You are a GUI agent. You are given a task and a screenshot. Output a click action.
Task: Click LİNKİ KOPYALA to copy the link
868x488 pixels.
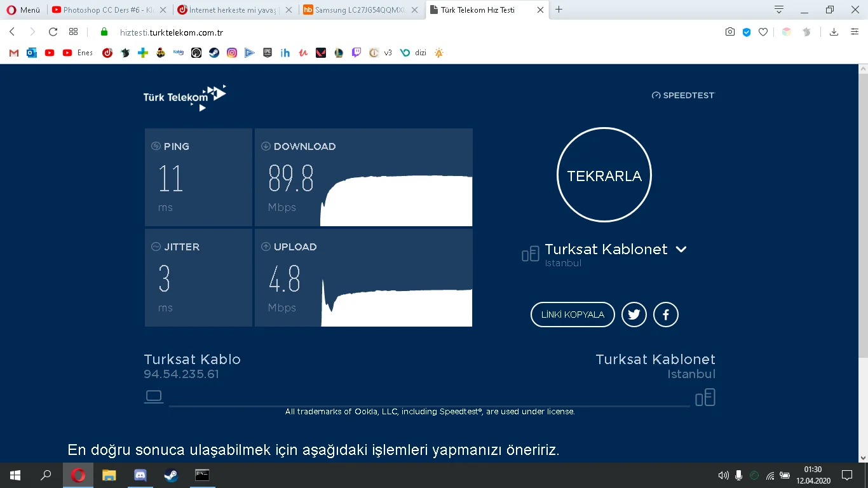pos(572,315)
